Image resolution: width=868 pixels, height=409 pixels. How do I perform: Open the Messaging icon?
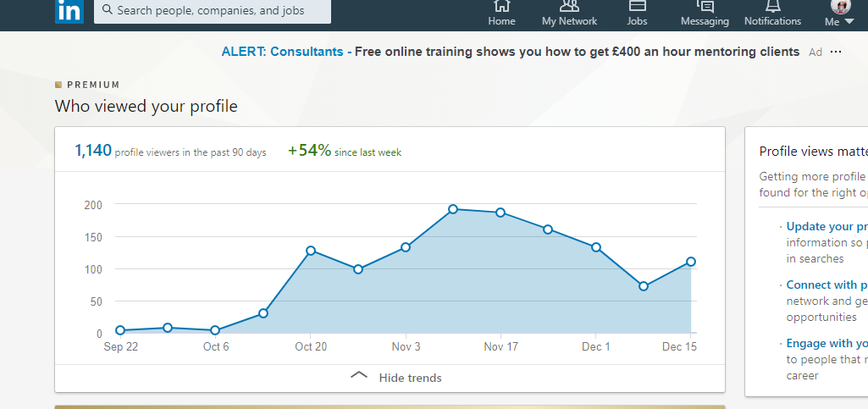coord(705,7)
